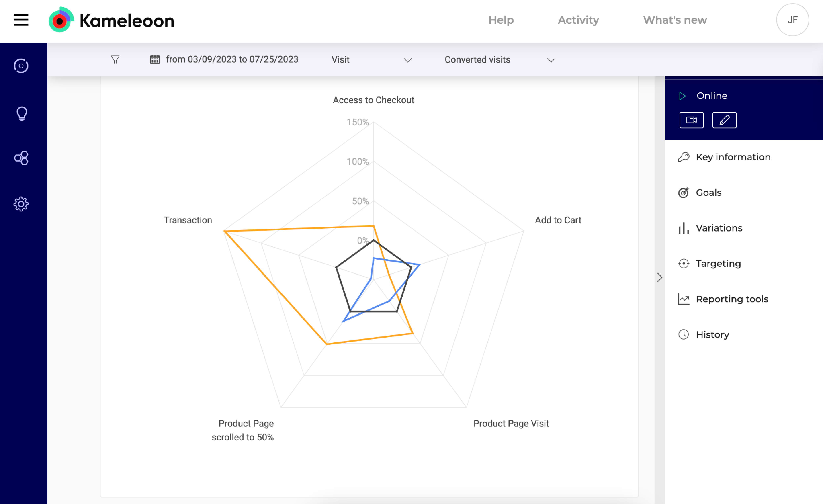Screen dimensions: 823x504
Task: Click the filter funnel icon
Action: [x=115, y=59]
